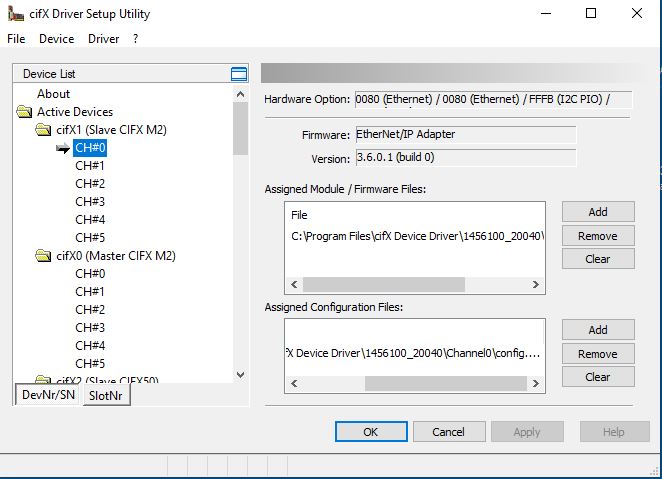Open the Driver menu
This screenshot has width=662, height=479.
coord(103,39)
